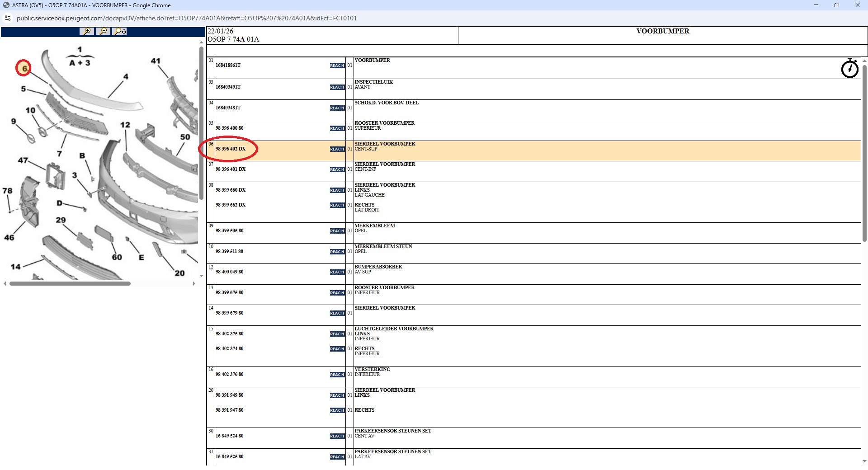Click the part number 98 400 049 80
The width and height of the screenshot is (868, 470).
229,272
